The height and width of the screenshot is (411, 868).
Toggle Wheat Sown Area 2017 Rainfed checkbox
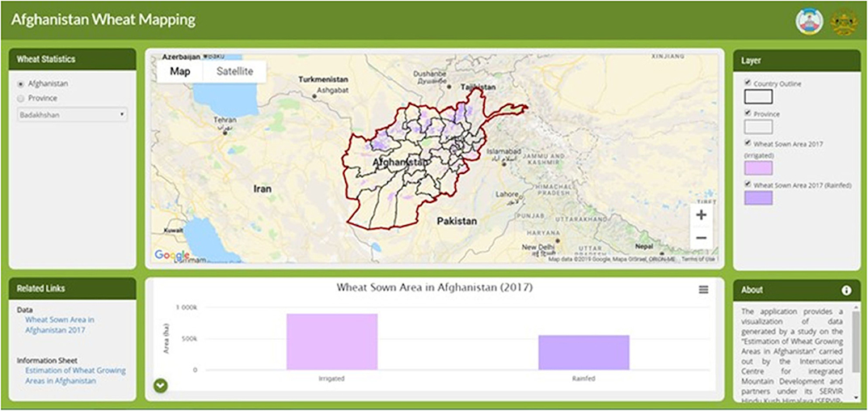point(748,184)
